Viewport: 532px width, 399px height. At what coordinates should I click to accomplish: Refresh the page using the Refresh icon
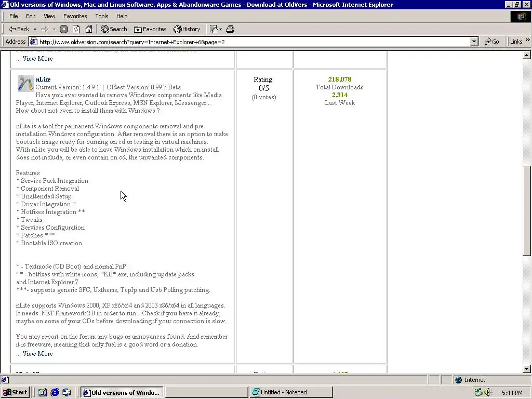[76, 29]
